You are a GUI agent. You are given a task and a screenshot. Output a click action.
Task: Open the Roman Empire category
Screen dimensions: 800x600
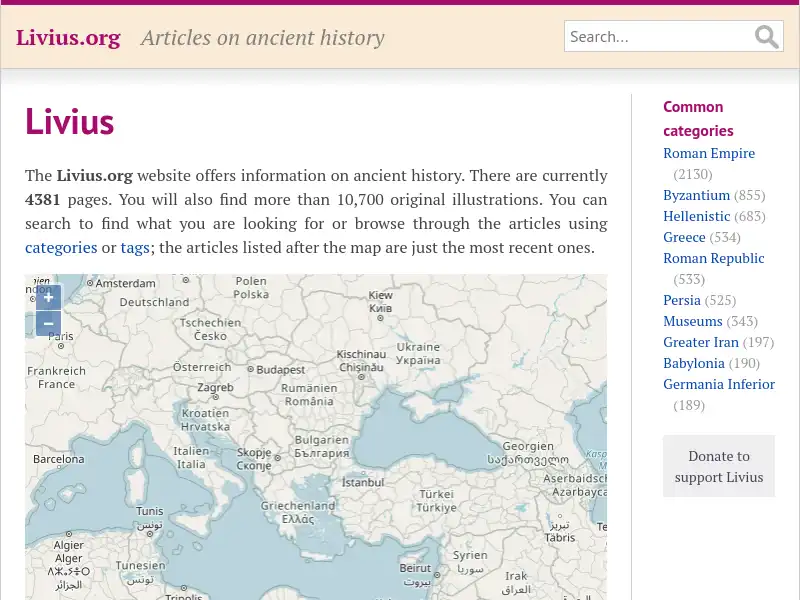709,153
